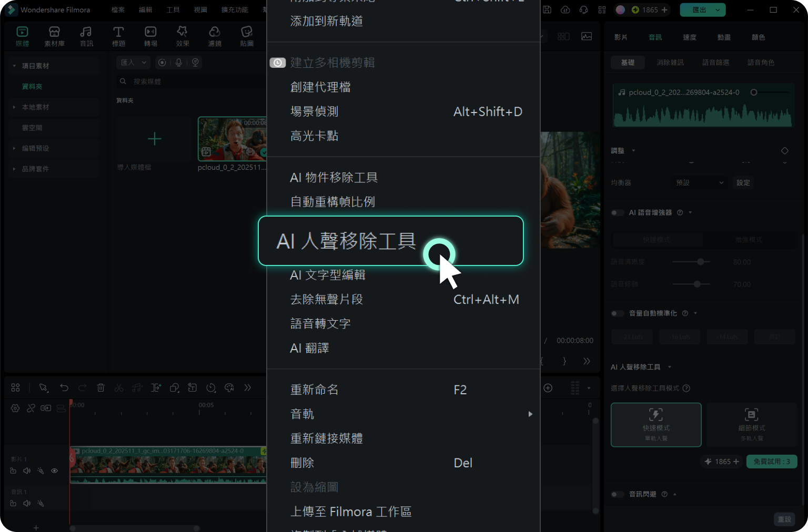Mute the 音訊 1 track speaker
The width and height of the screenshot is (808, 532).
27,503
